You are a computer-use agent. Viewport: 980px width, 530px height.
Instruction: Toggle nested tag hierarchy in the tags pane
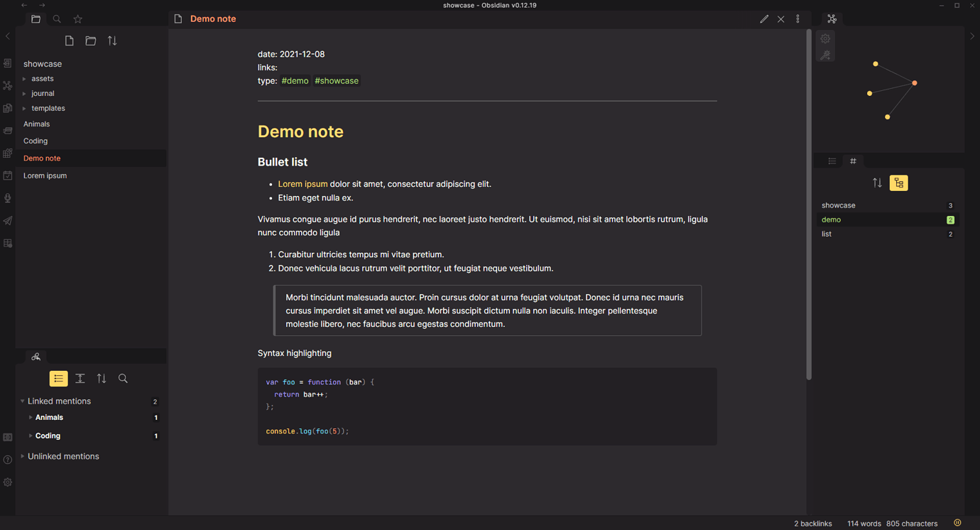tap(898, 183)
